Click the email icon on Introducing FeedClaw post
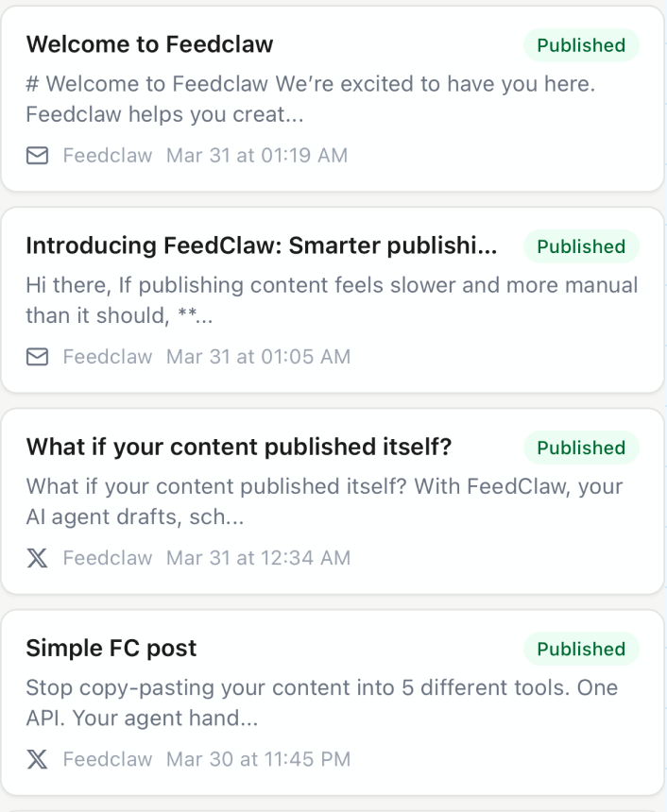667x812 pixels. pos(37,357)
